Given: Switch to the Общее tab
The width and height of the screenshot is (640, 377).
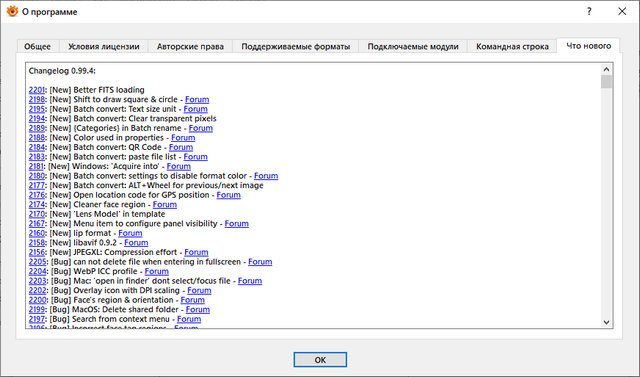Looking at the screenshot, I should [x=38, y=47].
